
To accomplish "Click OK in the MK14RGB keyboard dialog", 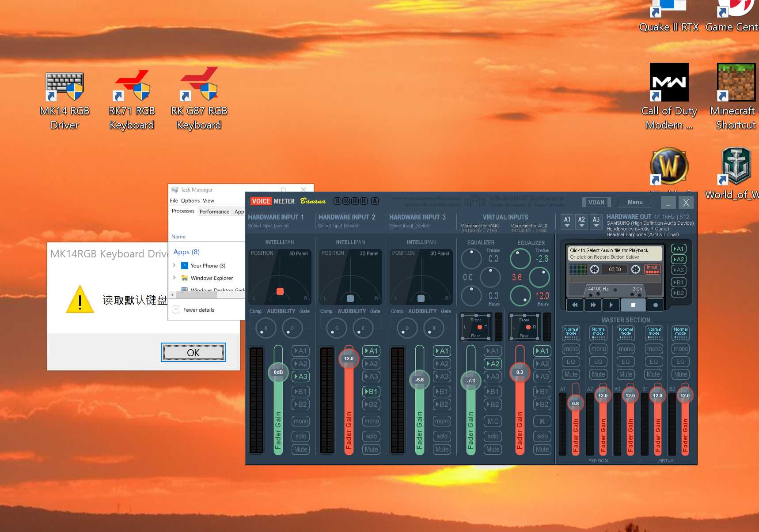I will tap(193, 352).
